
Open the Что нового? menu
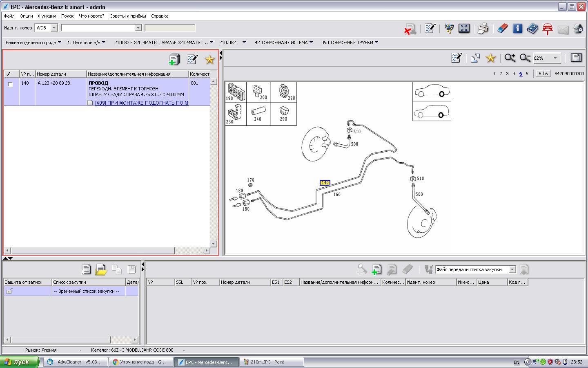tap(91, 16)
